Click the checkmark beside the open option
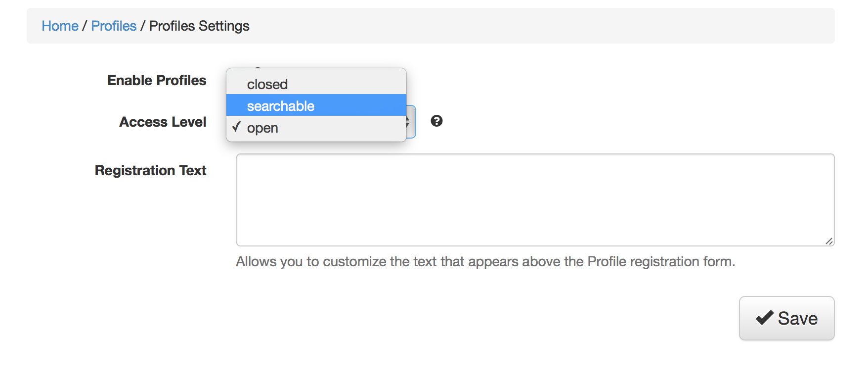868x388 pixels. 237,127
